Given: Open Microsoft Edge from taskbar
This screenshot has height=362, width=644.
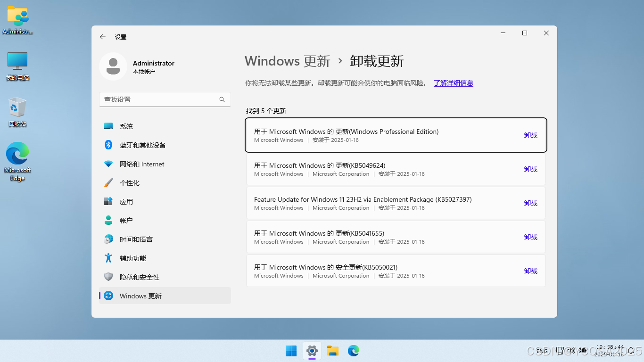Looking at the screenshot, I should point(354,351).
